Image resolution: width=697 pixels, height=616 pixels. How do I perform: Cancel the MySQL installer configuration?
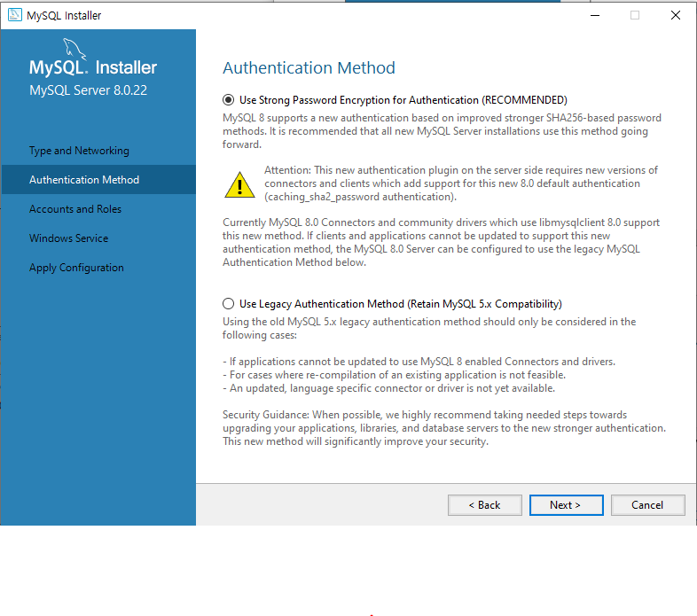tap(647, 505)
